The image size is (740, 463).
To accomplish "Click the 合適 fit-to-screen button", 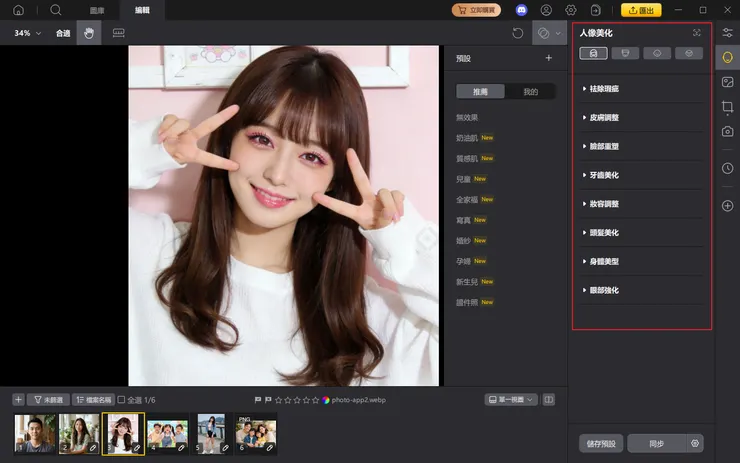I will [63, 33].
